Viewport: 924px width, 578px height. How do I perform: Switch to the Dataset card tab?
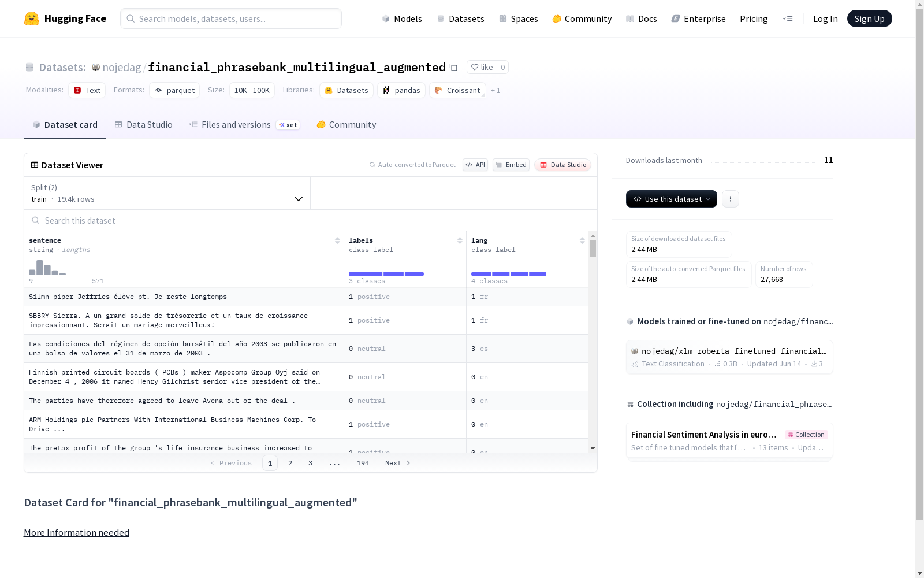(65, 125)
